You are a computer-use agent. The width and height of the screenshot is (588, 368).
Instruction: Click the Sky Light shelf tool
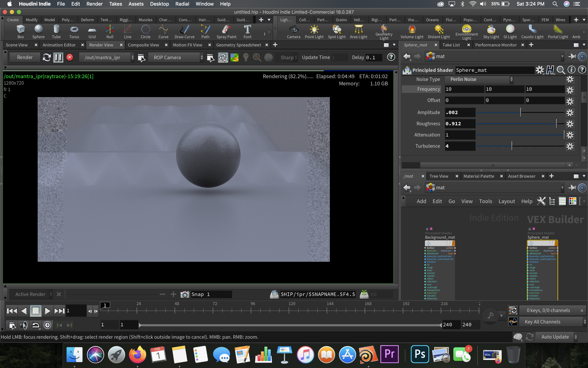tap(491, 32)
